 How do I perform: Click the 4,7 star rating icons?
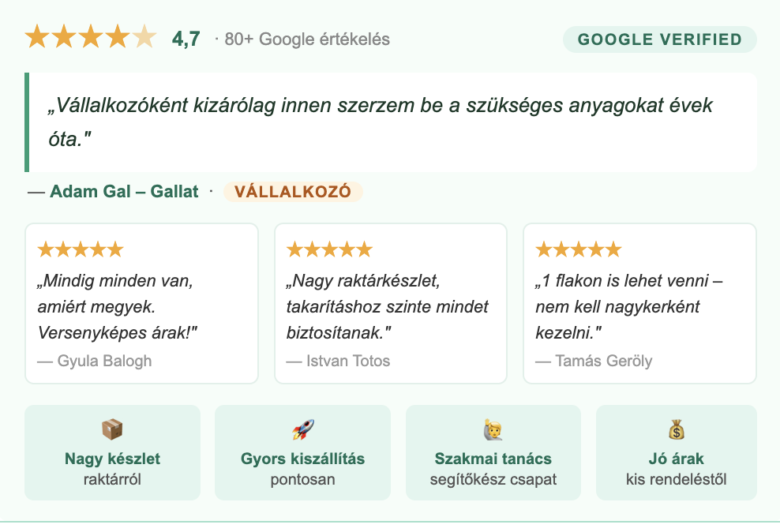click(91, 38)
